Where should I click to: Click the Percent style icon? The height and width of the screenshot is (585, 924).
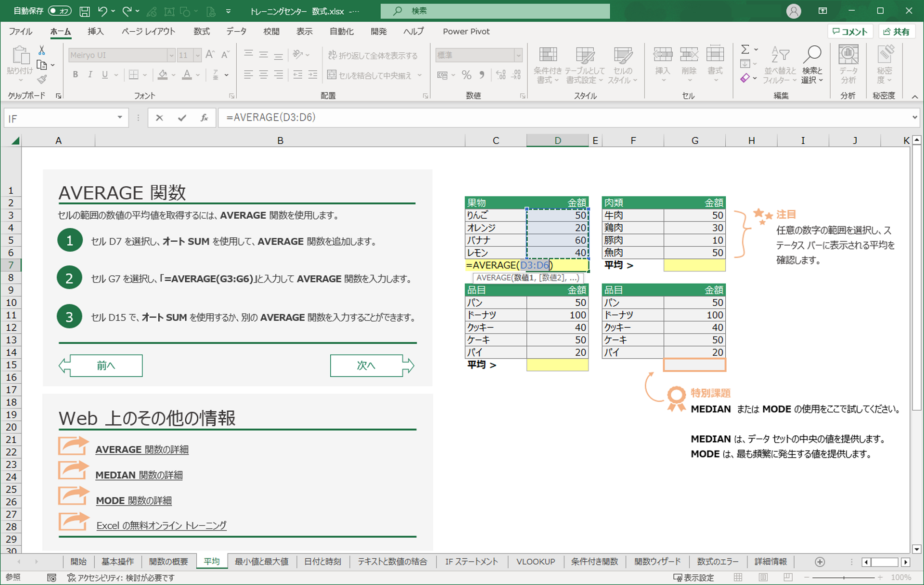pos(466,75)
